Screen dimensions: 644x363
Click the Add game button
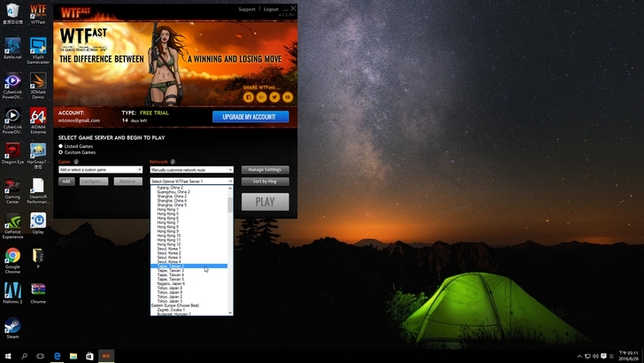[66, 181]
